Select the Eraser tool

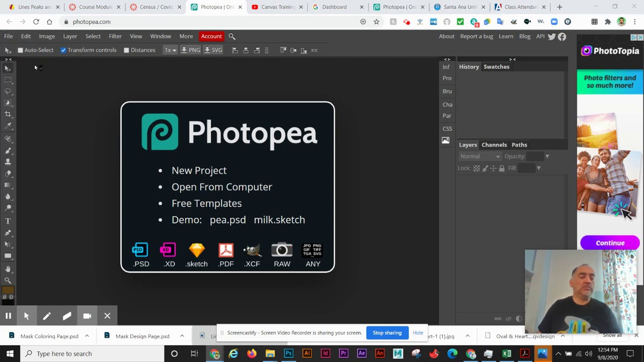tap(8, 173)
